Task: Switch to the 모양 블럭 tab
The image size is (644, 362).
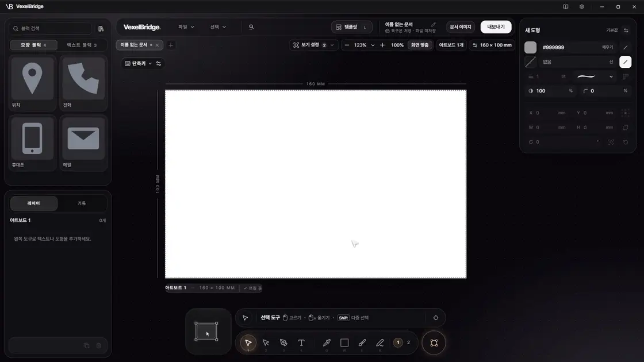Action: 33,45
